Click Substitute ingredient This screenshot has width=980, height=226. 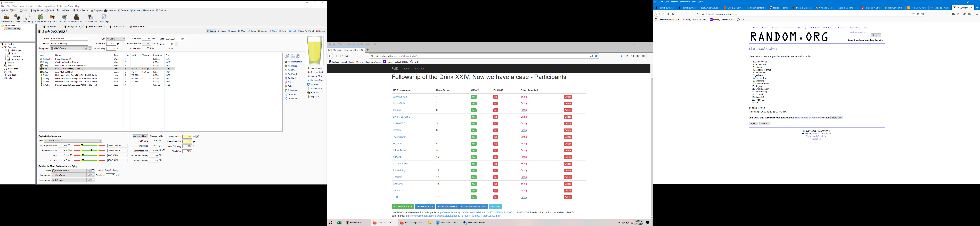coord(291,90)
